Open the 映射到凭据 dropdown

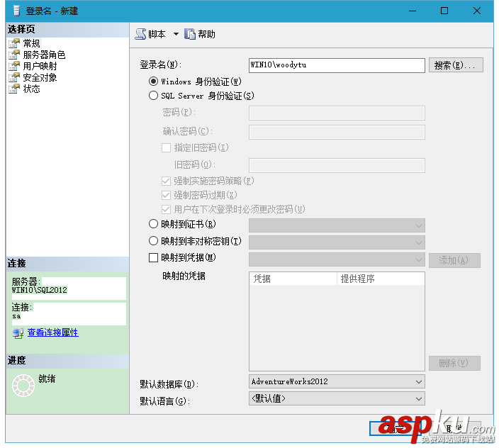[x=337, y=259]
